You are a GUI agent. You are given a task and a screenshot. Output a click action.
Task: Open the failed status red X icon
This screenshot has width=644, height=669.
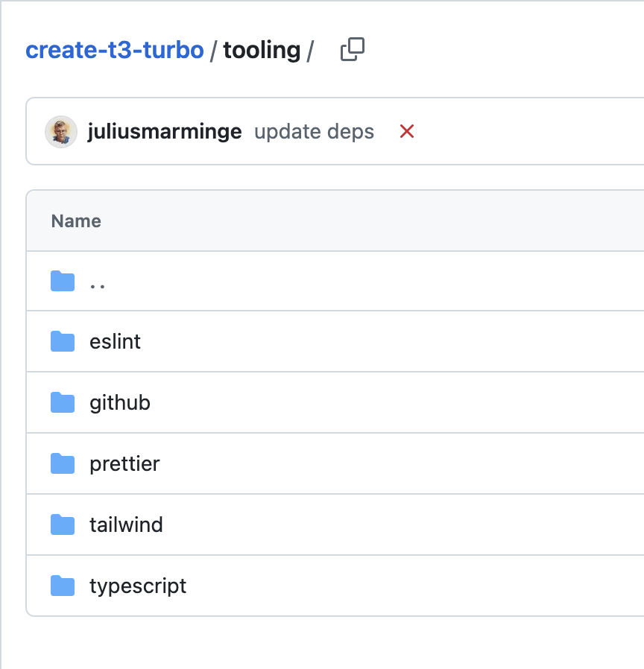pyautogui.click(x=407, y=131)
